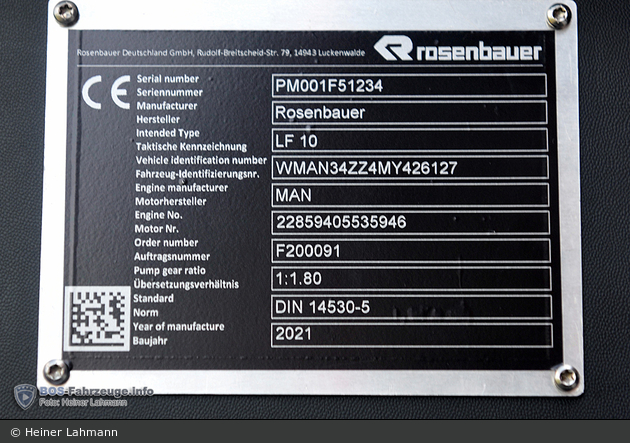The image size is (630, 443).
Task: Click the 'Engine manufacturer' label
Action: click(181, 188)
